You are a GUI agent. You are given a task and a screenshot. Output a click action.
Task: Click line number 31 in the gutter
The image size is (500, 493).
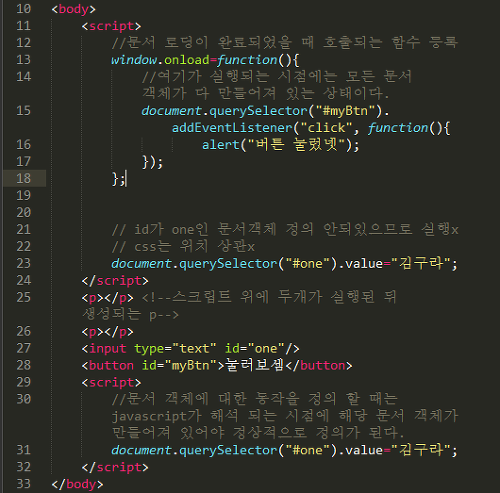click(23, 450)
